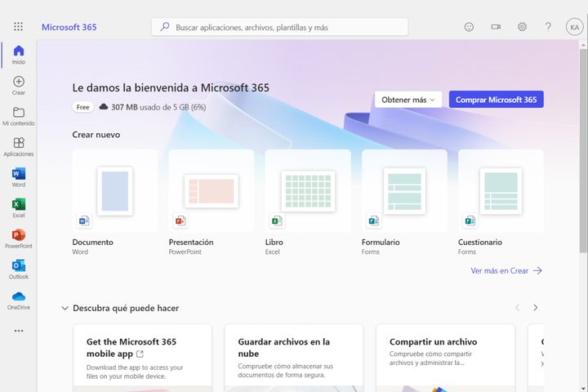Open Guardar archivos en la nube card
The width and height of the screenshot is (588, 392).
point(294,359)
